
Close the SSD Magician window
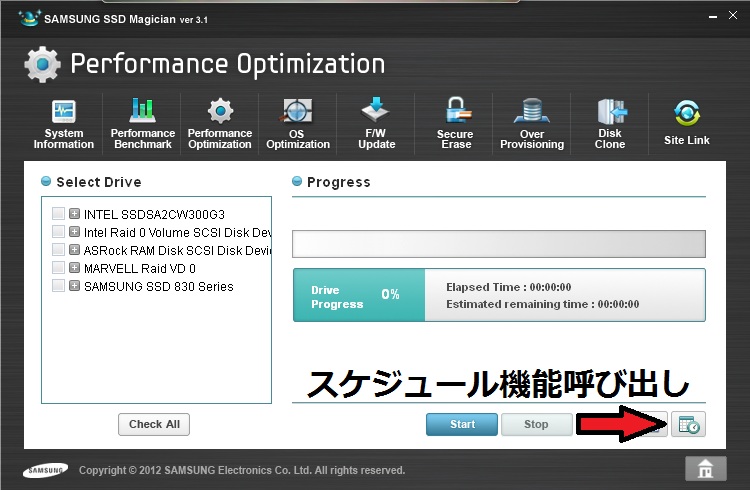point(733,15)
